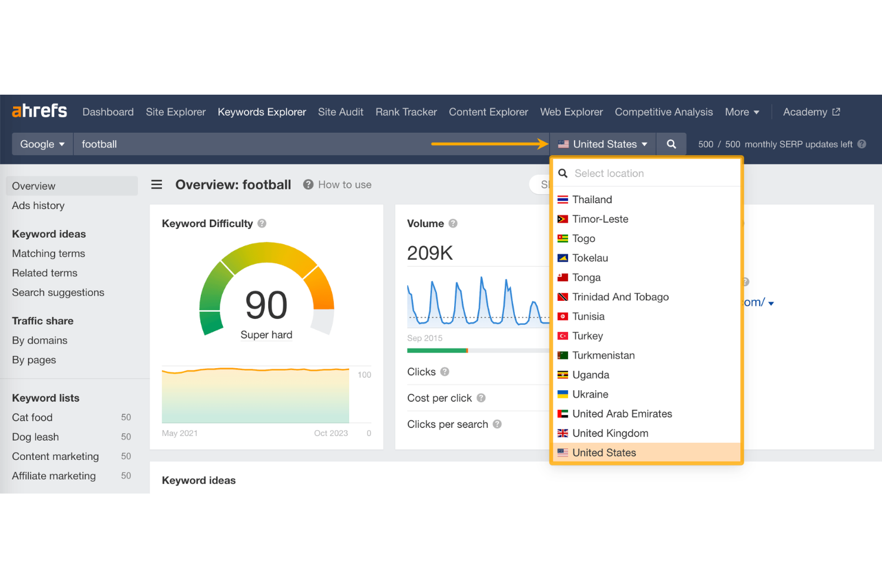This screenshot has width=882, height=588.
Task: Switch to Keywords Explorer tab
Action: point(262,112)
